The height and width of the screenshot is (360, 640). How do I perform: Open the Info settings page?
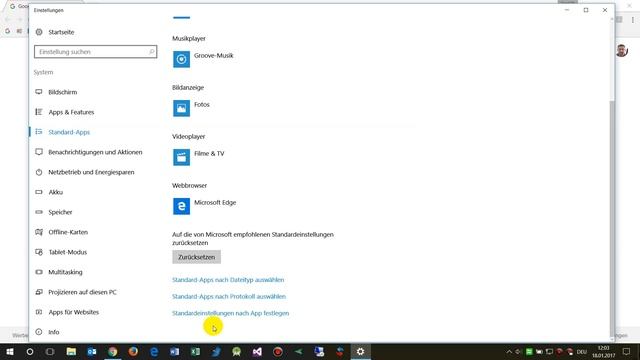tap(53, 332)
